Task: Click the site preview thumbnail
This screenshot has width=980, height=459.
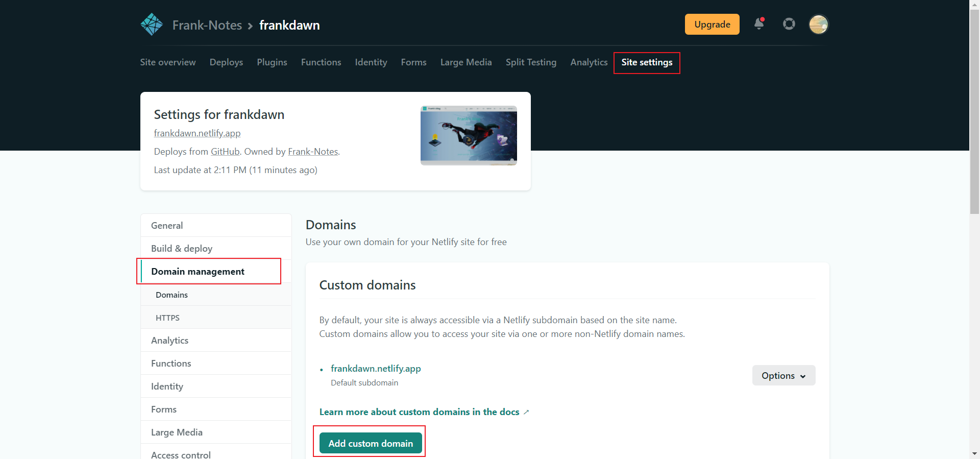Action: (469, 135)
